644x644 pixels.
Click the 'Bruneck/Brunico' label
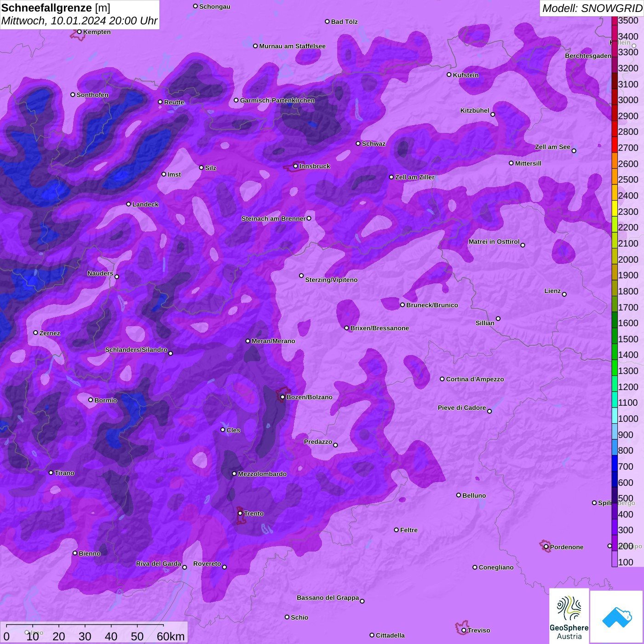tap(432, 305)
